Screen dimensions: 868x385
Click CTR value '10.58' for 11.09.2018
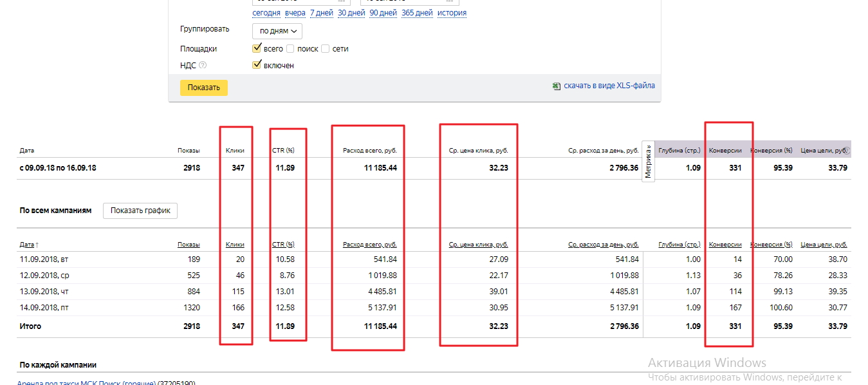click(x=284, y=259)
